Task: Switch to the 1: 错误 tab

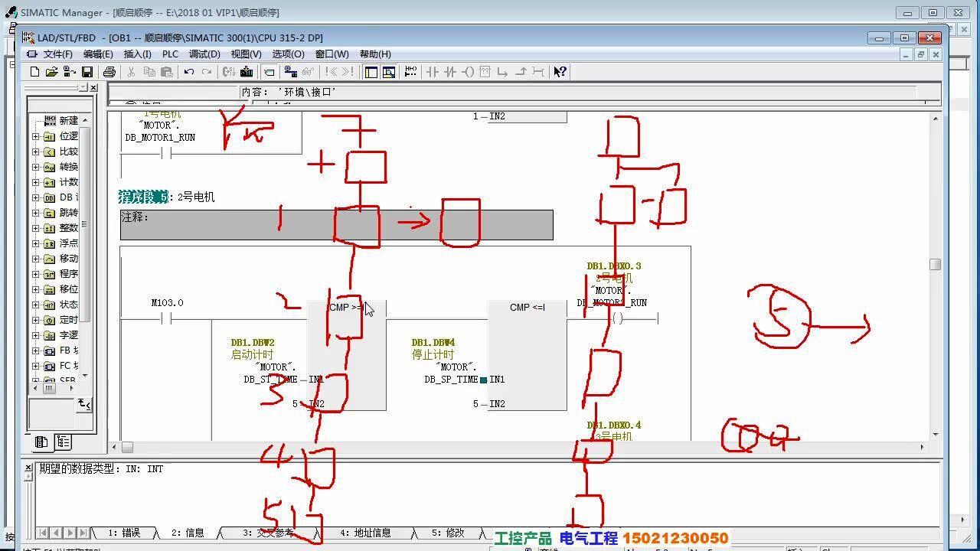Action: tap(124, 533)
